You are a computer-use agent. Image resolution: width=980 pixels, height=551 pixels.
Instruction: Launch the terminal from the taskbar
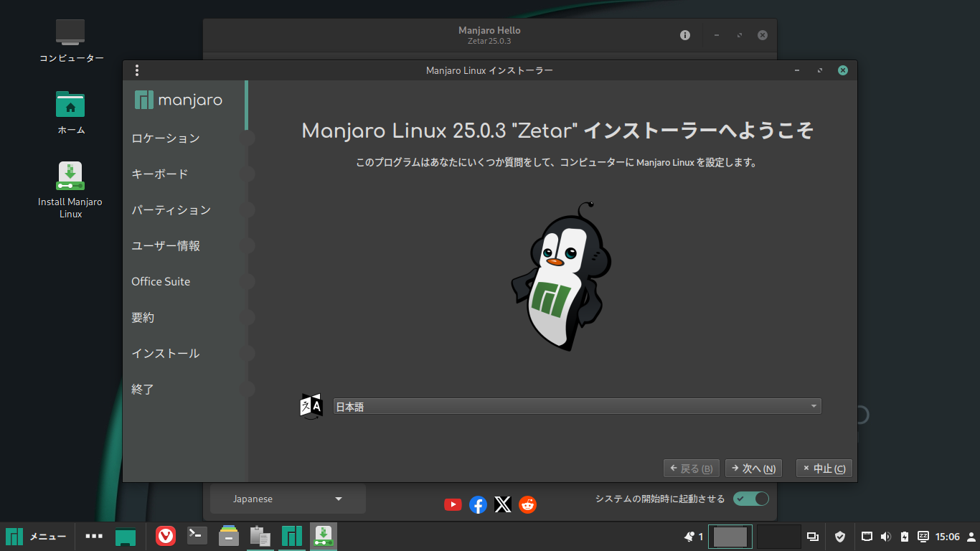pos(197,536)
